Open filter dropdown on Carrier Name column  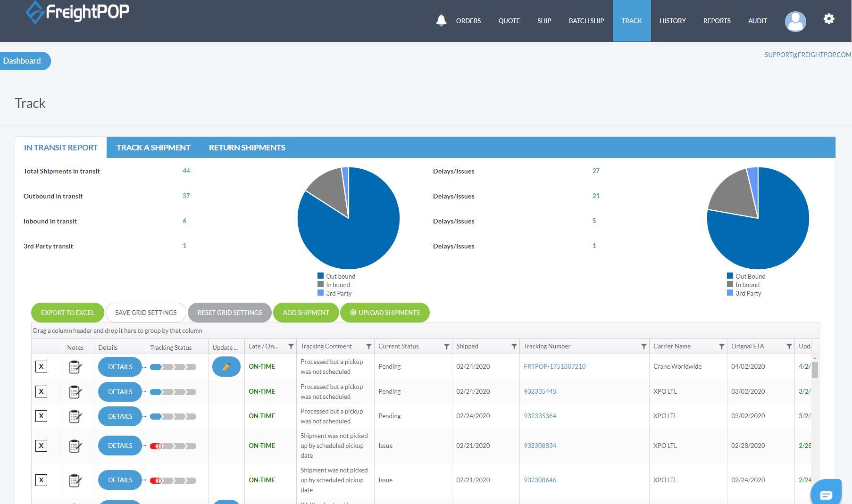721,347
